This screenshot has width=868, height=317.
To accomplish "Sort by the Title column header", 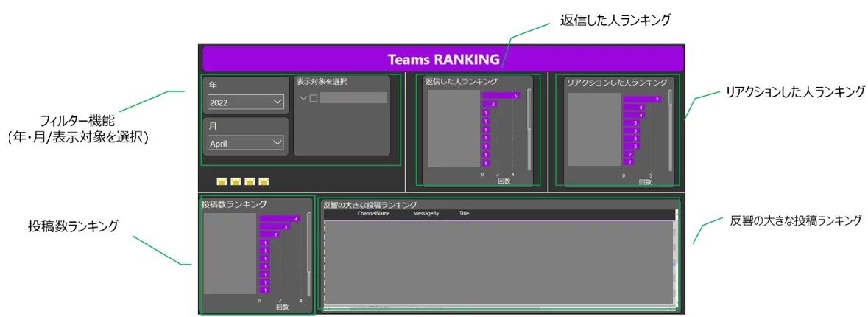I will (x=464, y=213).
